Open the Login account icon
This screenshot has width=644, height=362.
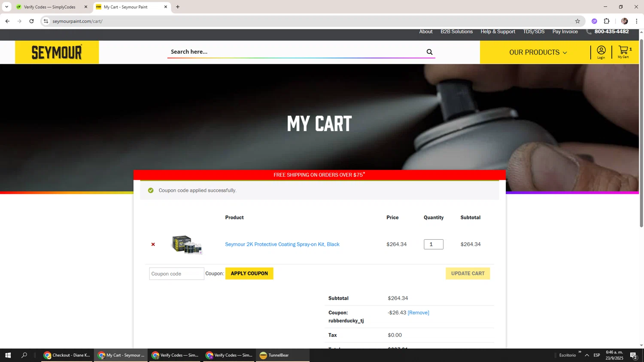(x=601, y=52)
